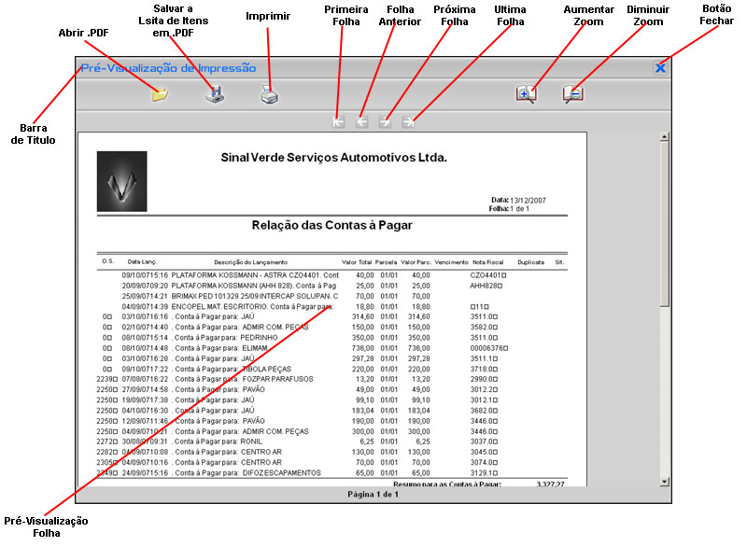This screenshot has height=560, width=747.
Task: Save the item list as PDF using the floppy disk icon
Action: point(215,93)
